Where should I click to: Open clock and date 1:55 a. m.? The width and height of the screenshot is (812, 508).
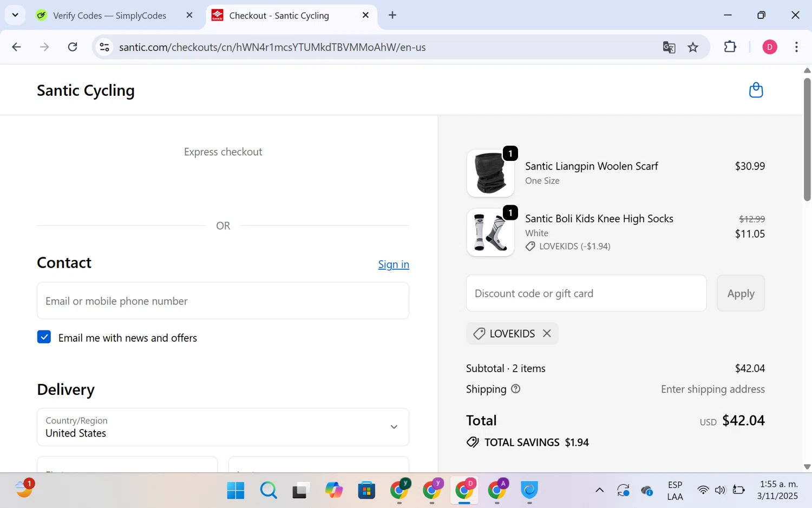click(x=778, y=490)
